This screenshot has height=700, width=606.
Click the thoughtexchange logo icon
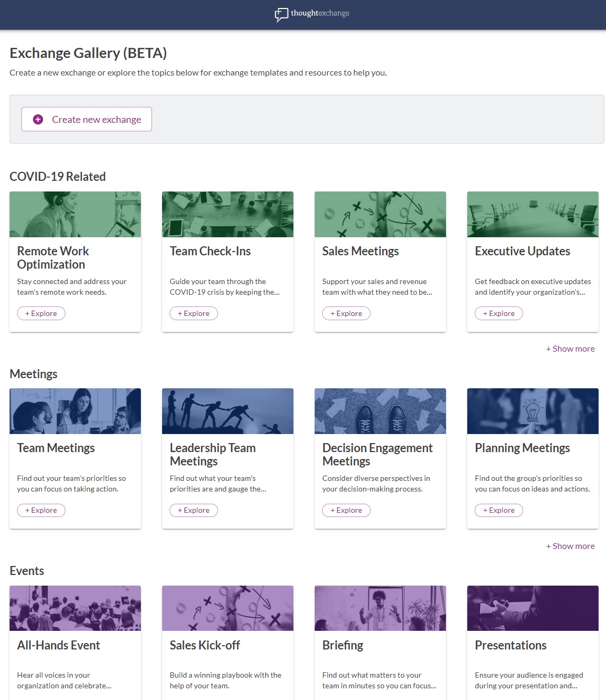pos(281,14)
